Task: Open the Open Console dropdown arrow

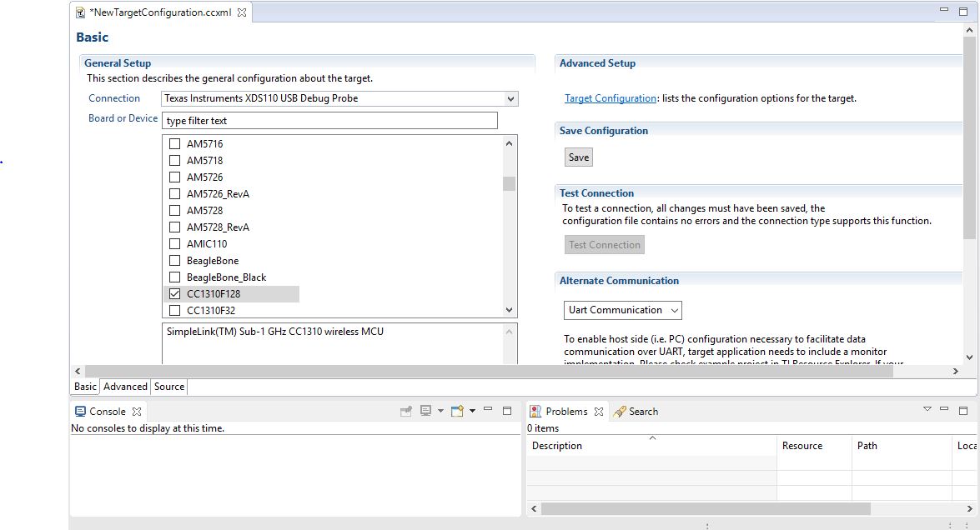Action: (x=473, y=411)
